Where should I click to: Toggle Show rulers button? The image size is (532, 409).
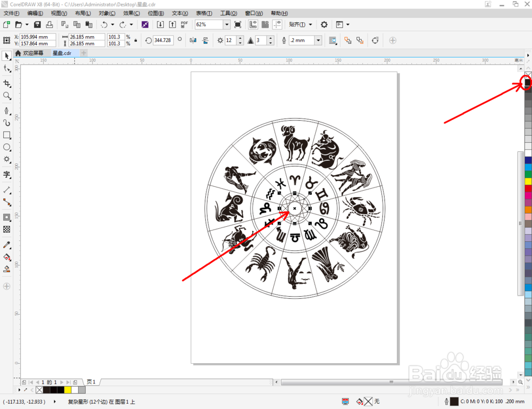coord(253,24)
